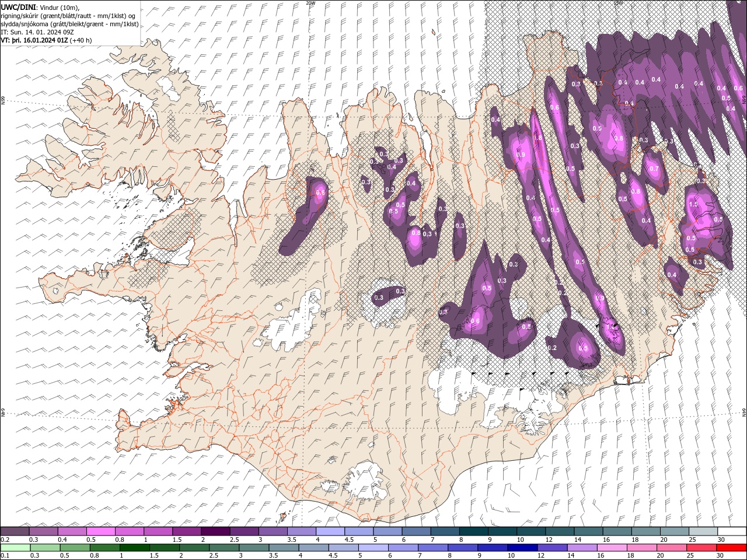Select the blue swatch labeled 9 in the green legend row

click(x=492, y=548)
